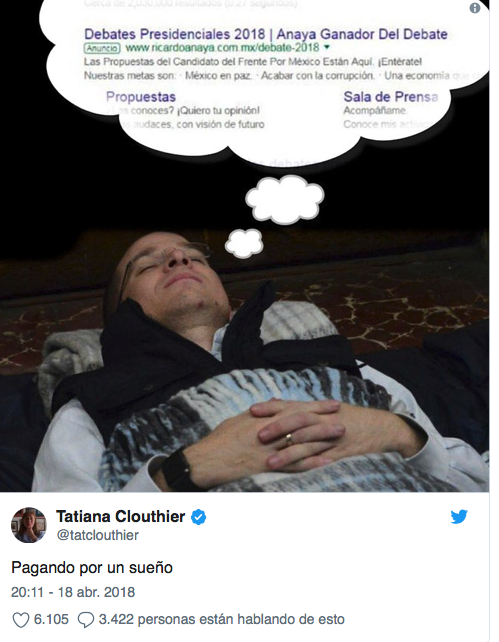Open Tatiana Clouthier's profile avatar
The width and height of the screenshot is (499, 642).
(x=28, y=525)
